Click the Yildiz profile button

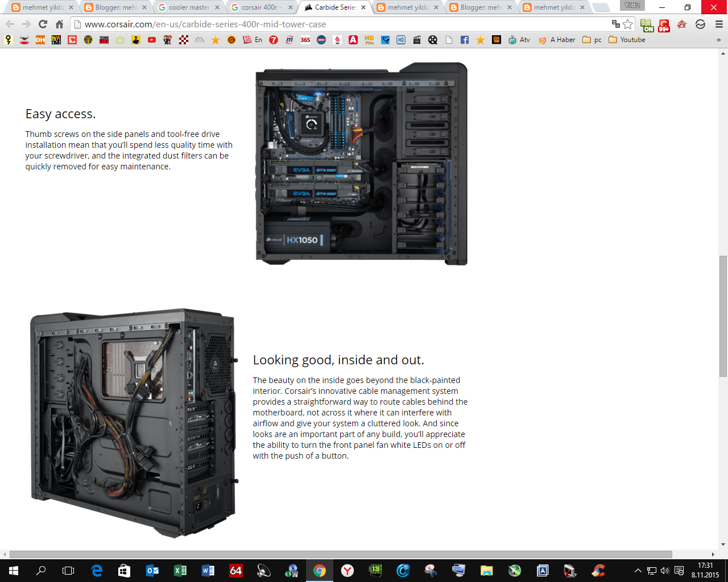coord(632,5)
